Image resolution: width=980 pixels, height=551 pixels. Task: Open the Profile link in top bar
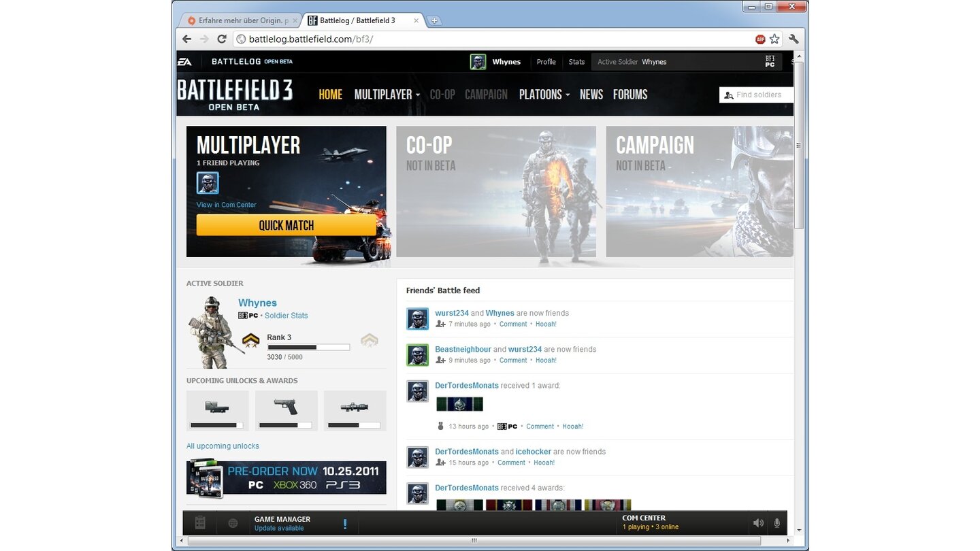click(546, 62)
